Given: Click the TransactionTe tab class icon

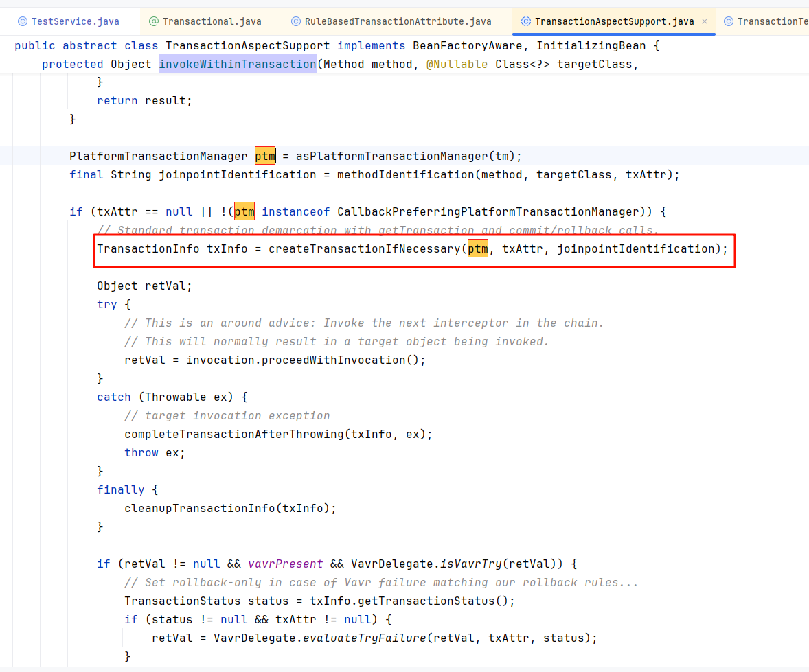Looking at the screenshot, I should coord(729,22).
